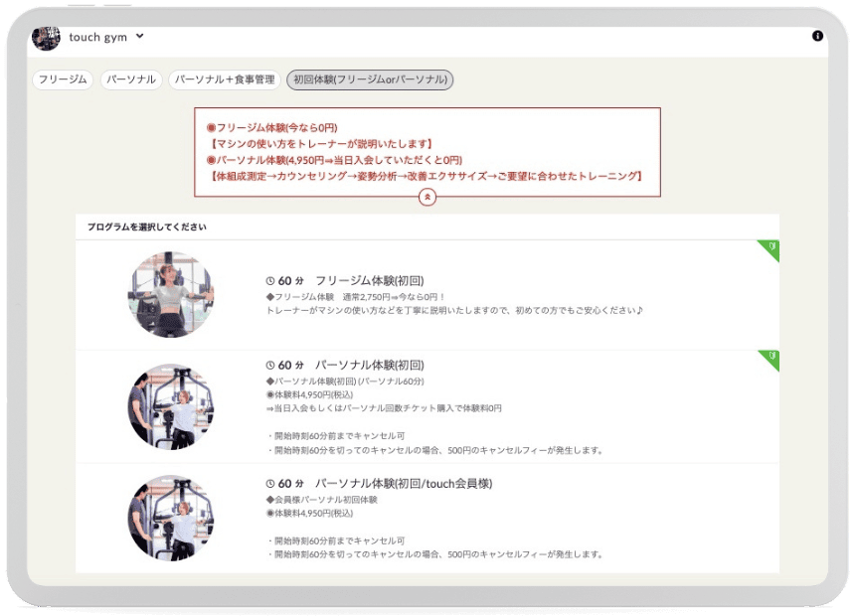Click the red megaphone bullet beside フリージム体験(今なら0円)
855x616 pixels.
(x=211, y=125)
